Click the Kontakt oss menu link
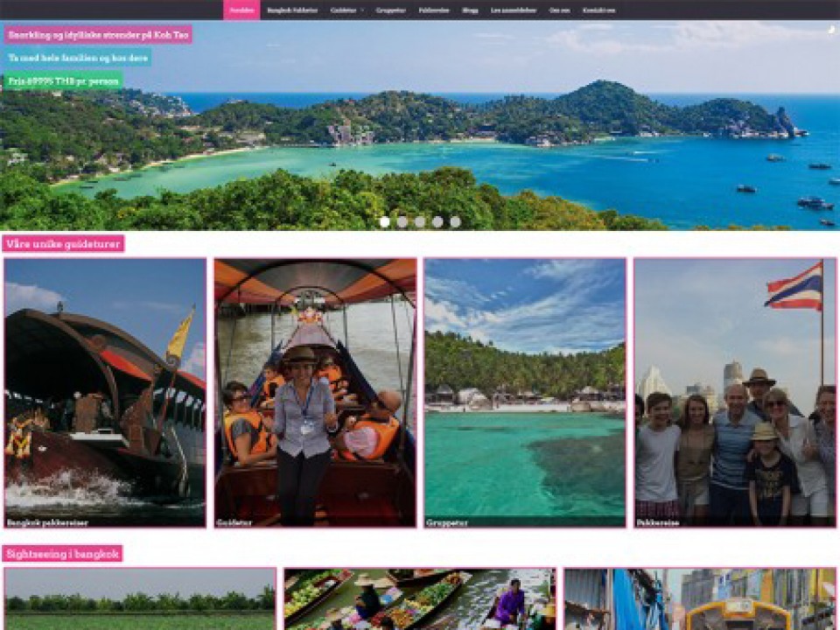 point(598,10)
